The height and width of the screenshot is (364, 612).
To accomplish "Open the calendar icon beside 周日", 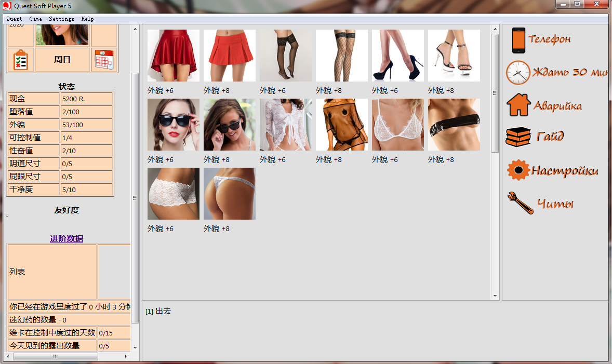I will point(104,60).
